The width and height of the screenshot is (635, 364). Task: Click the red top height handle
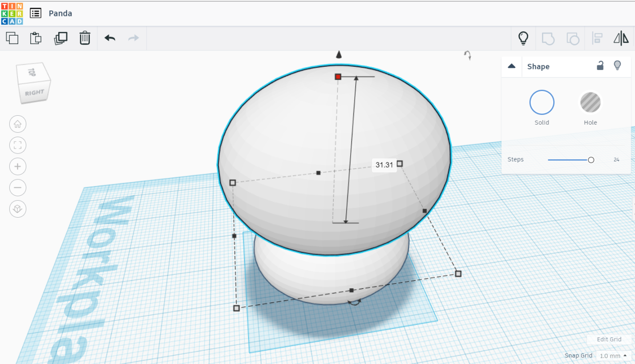[338, 77]
